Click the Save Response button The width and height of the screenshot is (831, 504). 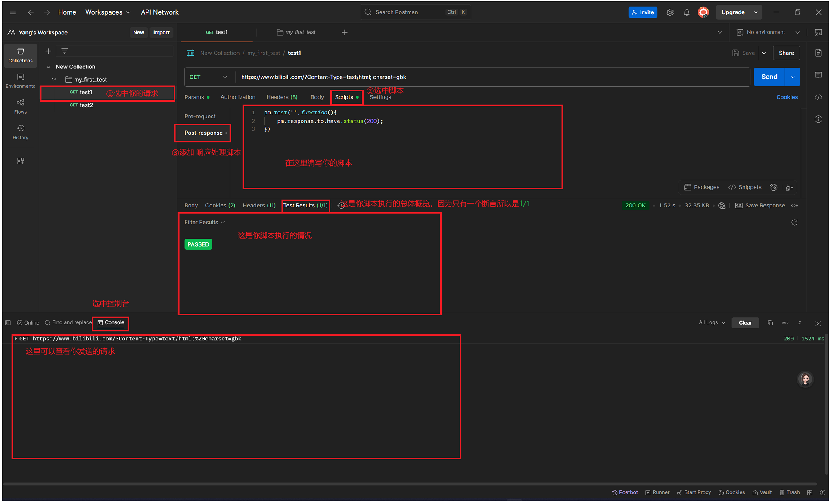[760, 206]
